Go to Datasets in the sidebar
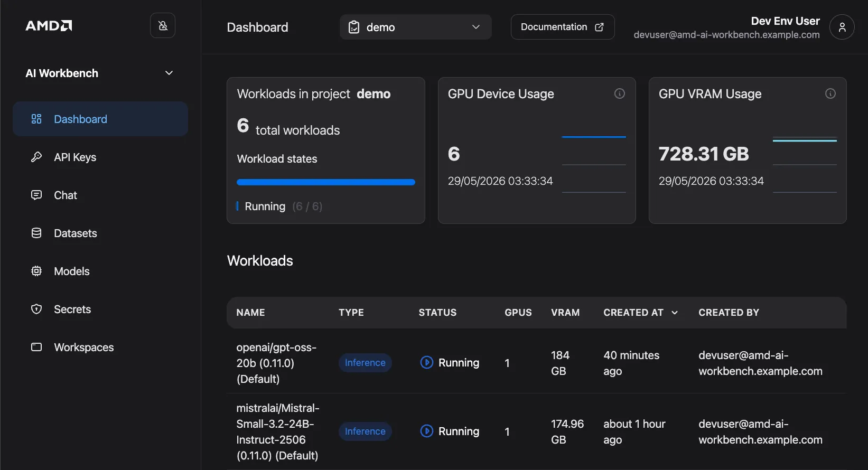Screen dimensions: 868x470 pos(100,233)
